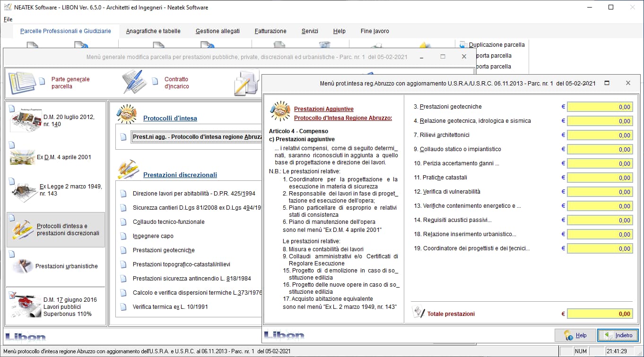Click document icon beside Collaudo tecnico-funzionale
644x357 pixels.
click(123, 222)
